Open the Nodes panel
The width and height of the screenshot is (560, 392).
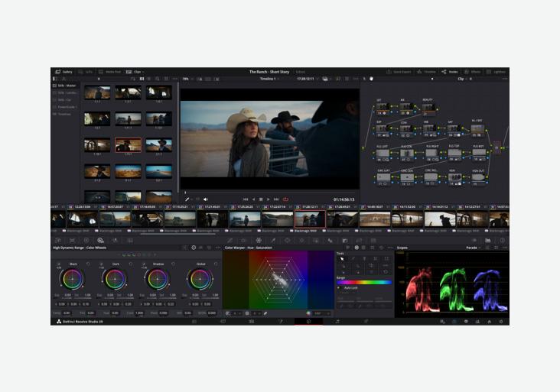(x=451, y=72)
